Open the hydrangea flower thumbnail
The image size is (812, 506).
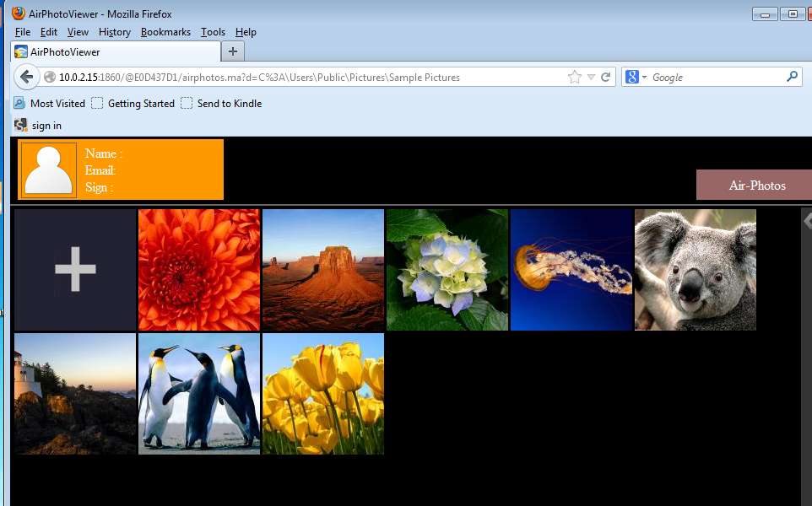click(447, 270)
